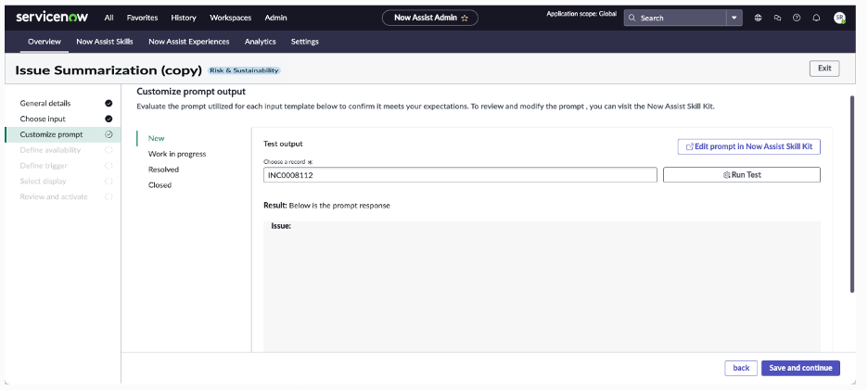This screenshot has width=868, height=391.
Task: Click the Choose a record field INC0008112
Action: click(x=460, y=175)
